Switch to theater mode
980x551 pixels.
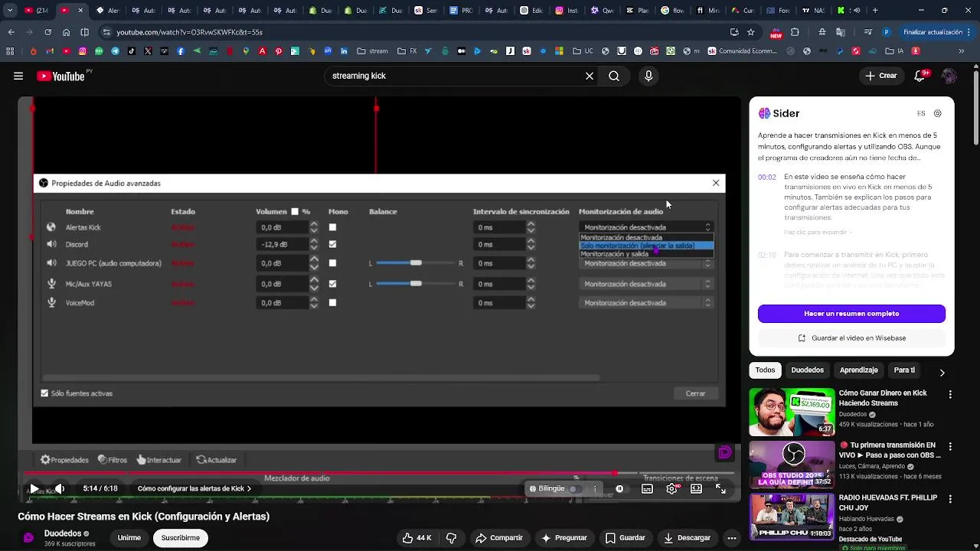(x=696, y=488)
